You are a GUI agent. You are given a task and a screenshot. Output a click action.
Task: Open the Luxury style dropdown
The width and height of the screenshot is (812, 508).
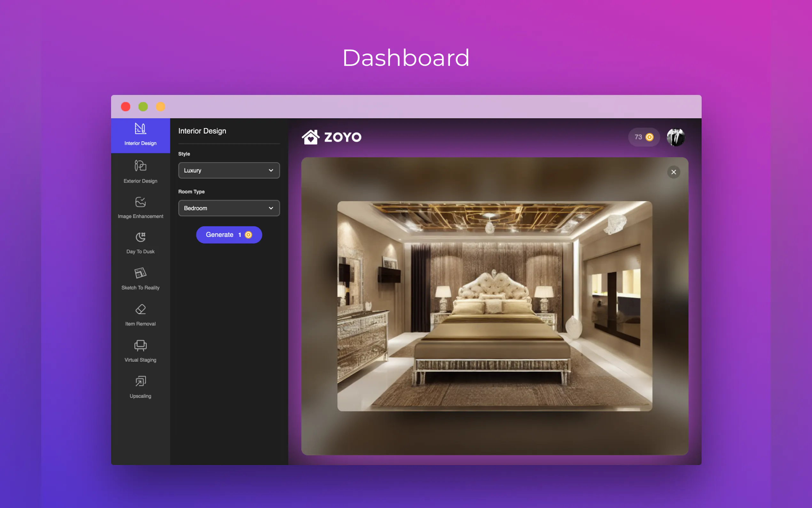point(229,170)
